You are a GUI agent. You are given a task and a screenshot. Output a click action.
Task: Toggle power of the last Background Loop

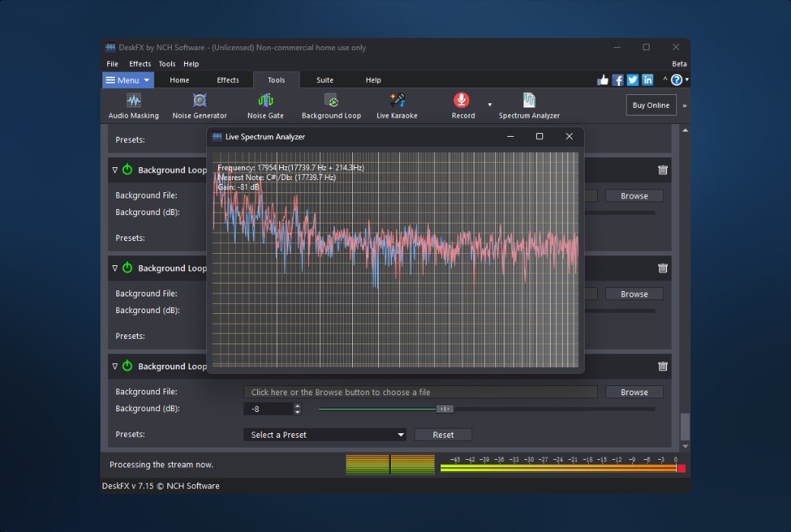(127, 366)
